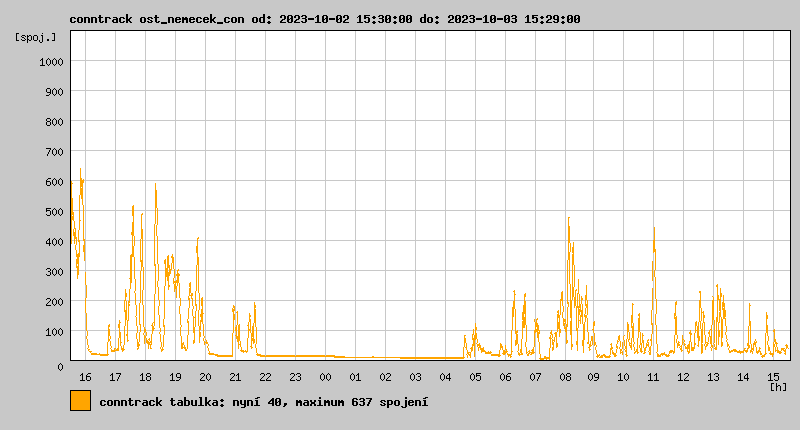Click the 400 value on y-axis
Image resolution: width=800 pixels, height=430 pixels.
click(x=54, y=242)
